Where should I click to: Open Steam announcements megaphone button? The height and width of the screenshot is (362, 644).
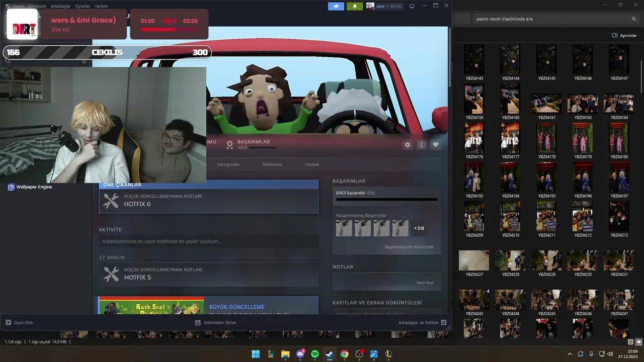(336, 6)
